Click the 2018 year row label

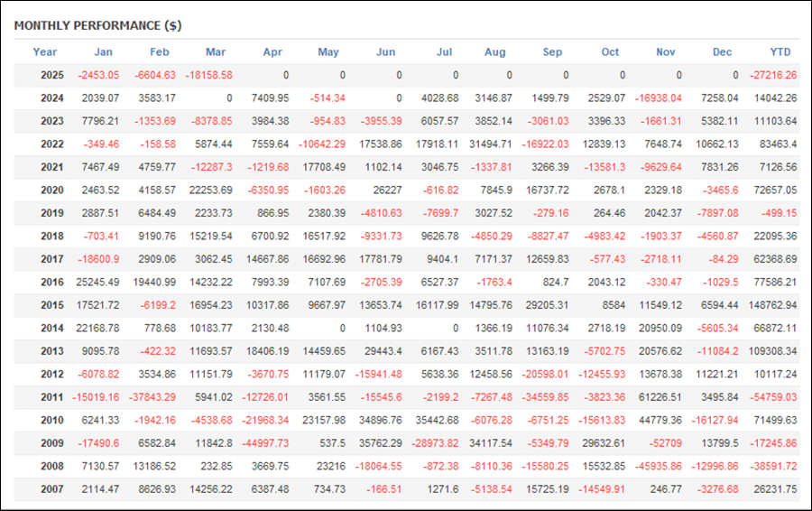52,237
